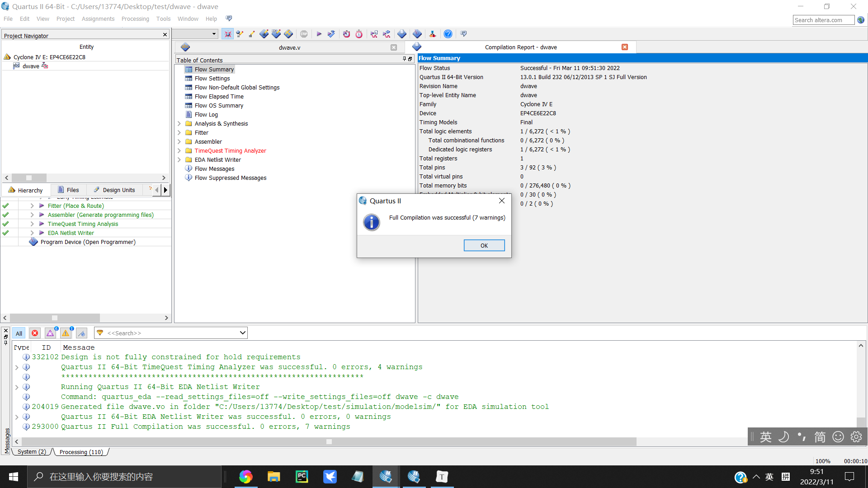The width and height of the screenshot is (868, 488).
Task: Expand Analysis & Synthesis report folder
Action: click(179, 123)
